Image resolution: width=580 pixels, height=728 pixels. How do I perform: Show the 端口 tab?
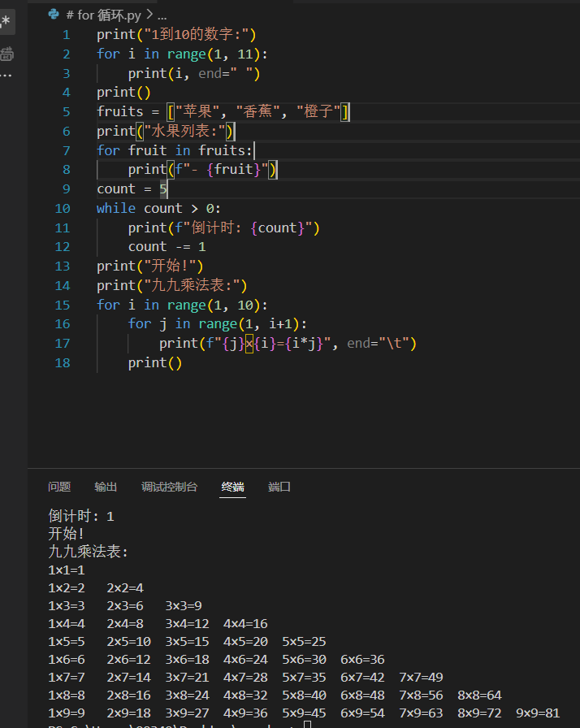click(279, 487)
